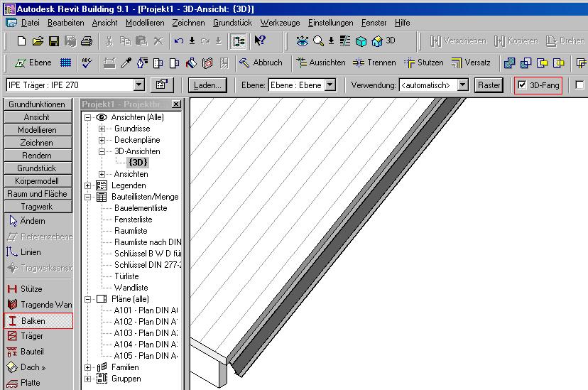This screenshot has width=588, height=390.
Task: Open the Ebene level dropdown
Action: [330, 85]
